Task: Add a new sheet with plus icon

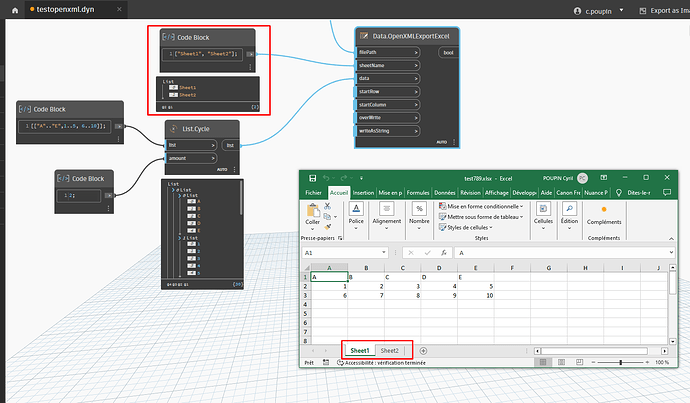Action: point(423,350)
